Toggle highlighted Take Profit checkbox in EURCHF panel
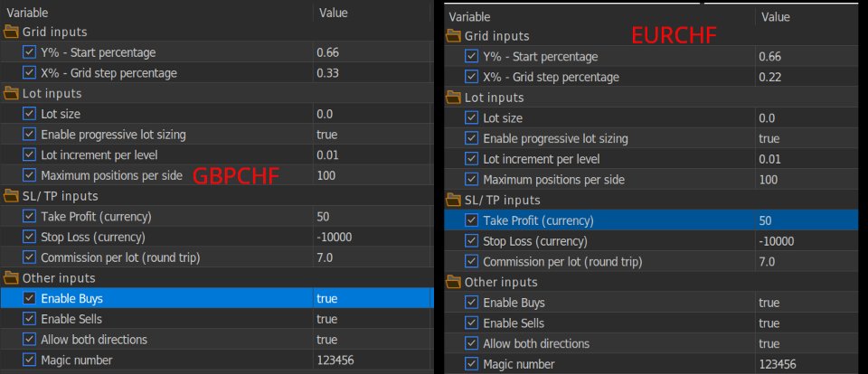 [471, 220]
